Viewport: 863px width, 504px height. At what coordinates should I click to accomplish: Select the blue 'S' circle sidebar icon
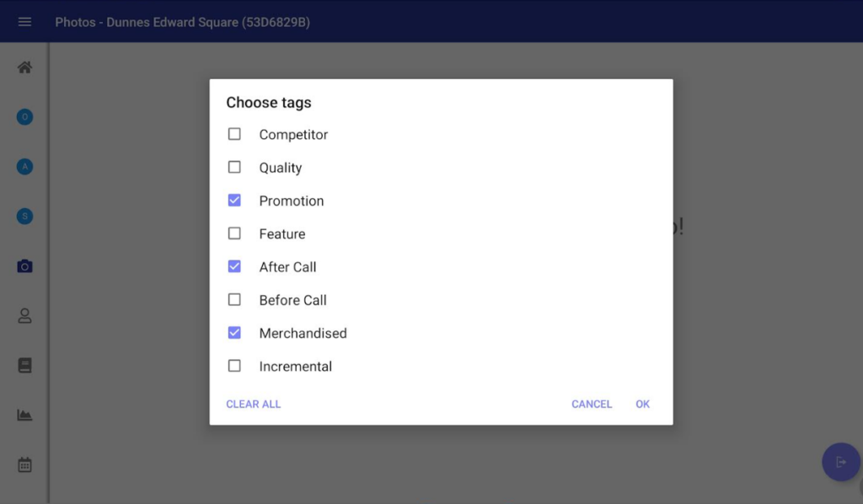coord(24,217)
